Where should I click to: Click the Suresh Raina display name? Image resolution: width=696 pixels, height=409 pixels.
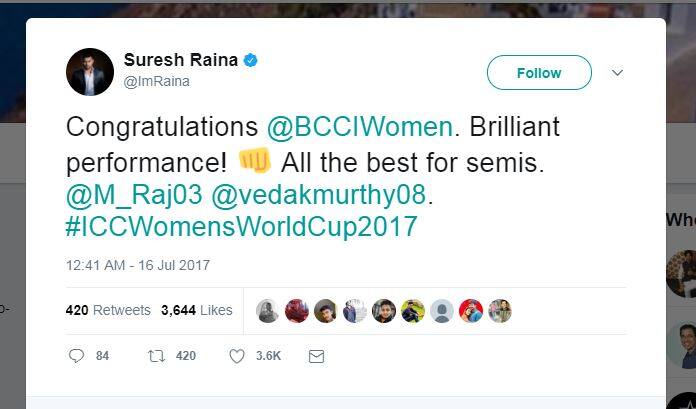(180, 60)
